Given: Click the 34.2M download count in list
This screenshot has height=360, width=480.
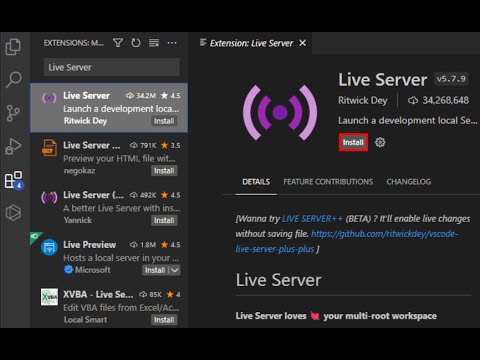Looking at the screenshot, I should pyautogui.click(x=141, y=96).
